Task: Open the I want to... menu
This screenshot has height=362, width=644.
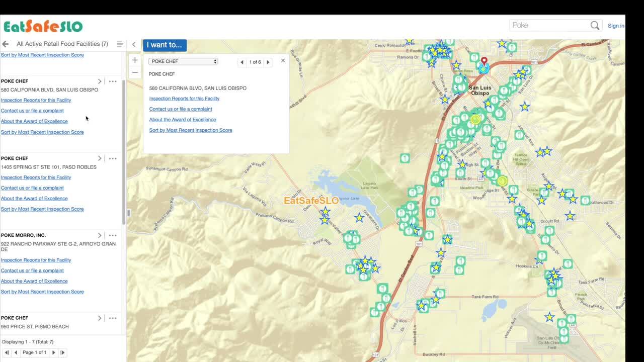Action: click(x=164, y=45)
